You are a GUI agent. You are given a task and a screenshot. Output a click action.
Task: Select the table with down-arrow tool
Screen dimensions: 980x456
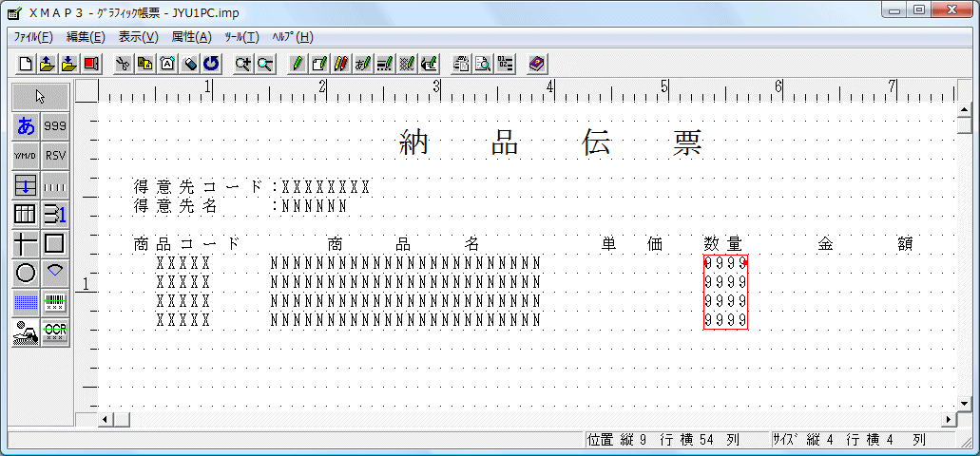[27, 185]
